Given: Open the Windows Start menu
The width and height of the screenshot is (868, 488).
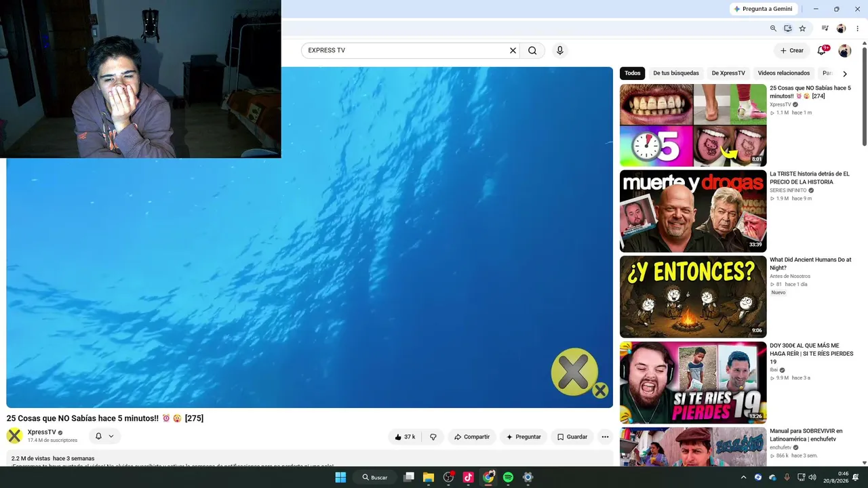Looking at the screenshot, I should 340,477.
